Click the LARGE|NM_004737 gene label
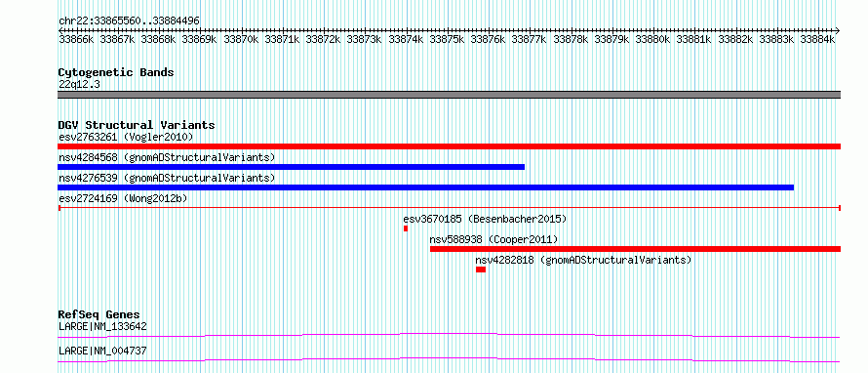The height and width of the screenshot is (373, 868). click(x=103, y=351)
